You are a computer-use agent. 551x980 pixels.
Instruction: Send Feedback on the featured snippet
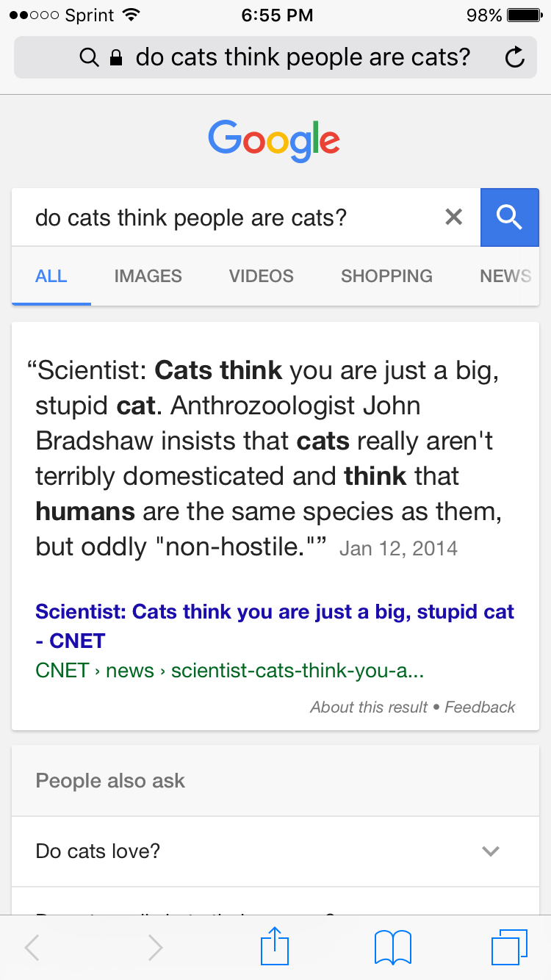click(x=480, y=707)
